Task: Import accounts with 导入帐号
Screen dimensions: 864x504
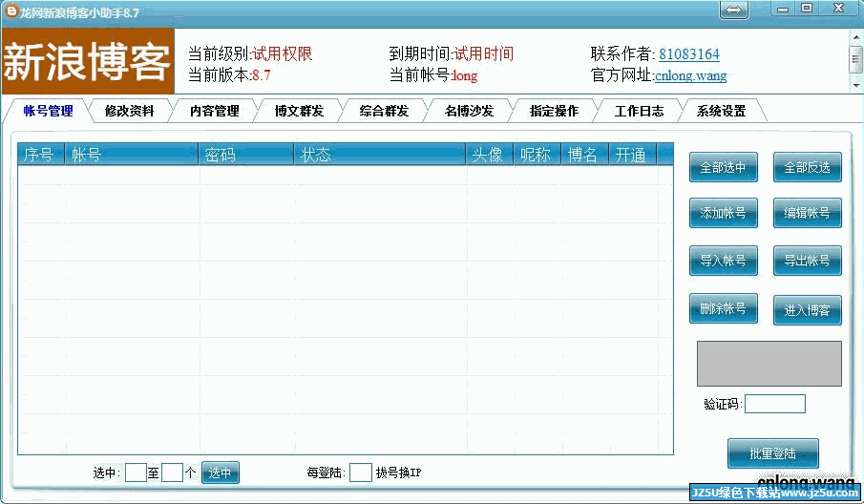Action: coord(723,261)
